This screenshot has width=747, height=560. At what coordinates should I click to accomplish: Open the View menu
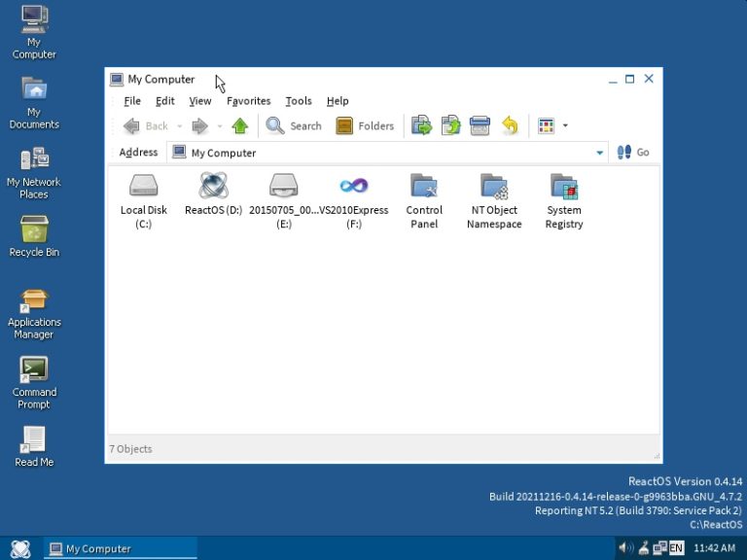(200, 101)
